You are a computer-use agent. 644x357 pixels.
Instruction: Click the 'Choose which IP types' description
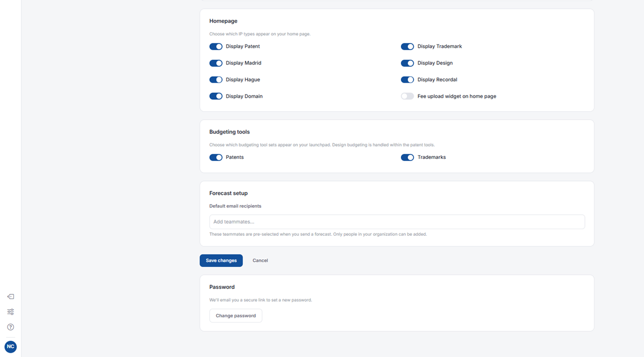click(260, 34)
